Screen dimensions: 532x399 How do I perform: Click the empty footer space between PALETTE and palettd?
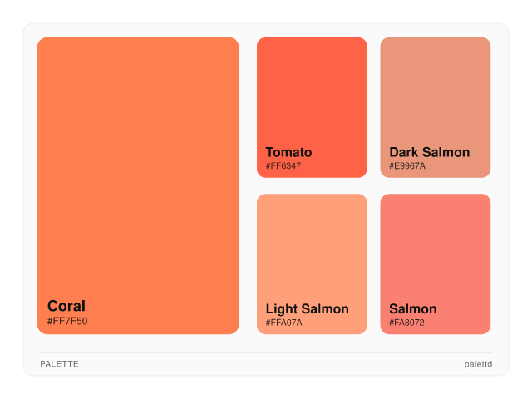[266, 364]
